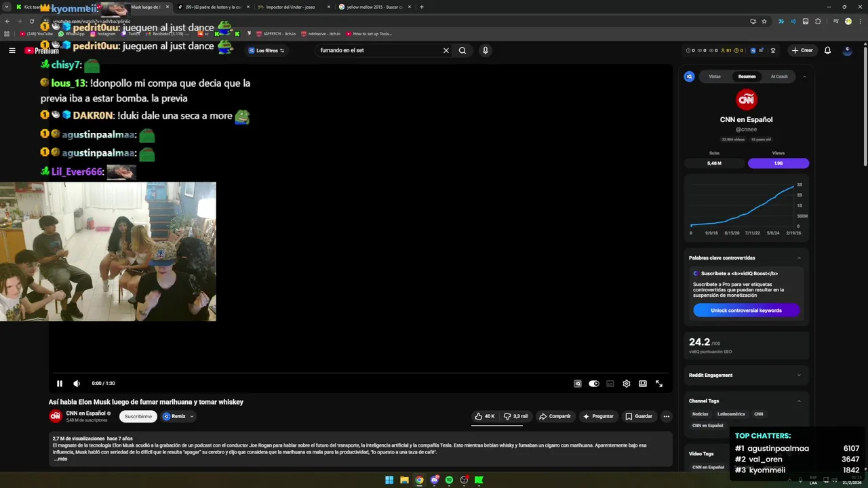Open Discord from the taskbar
868x488 pixels.
(x=434, y=480)
